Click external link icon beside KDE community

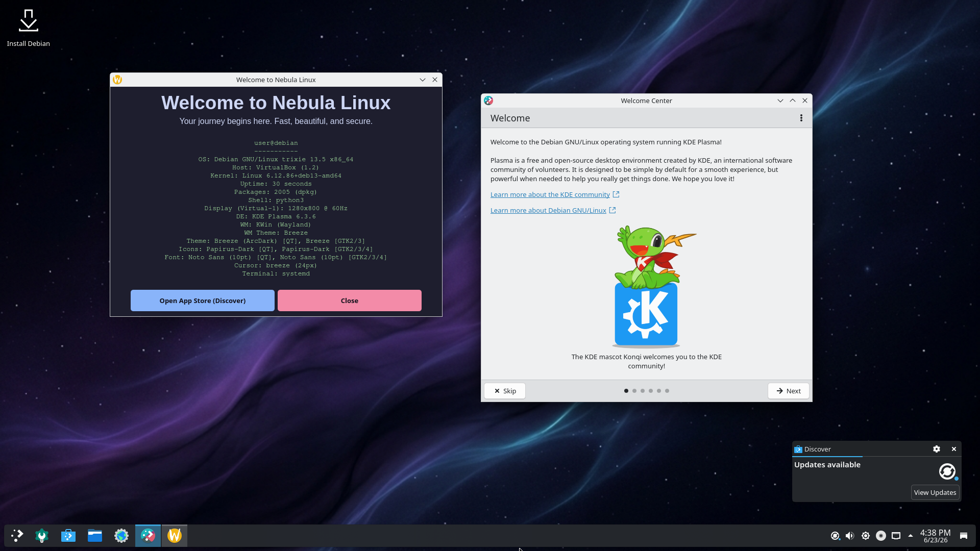tap(616, 194)
